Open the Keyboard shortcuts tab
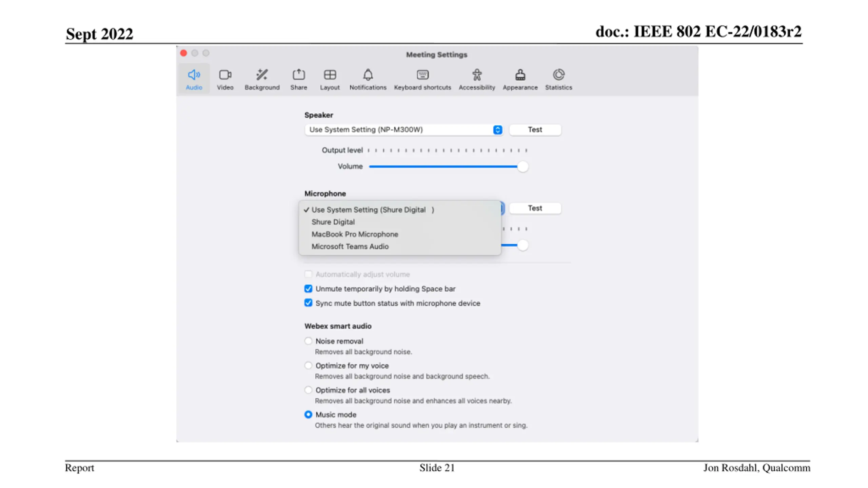The image size is (868, 488). pyautogui.click(x=422, y=79)
